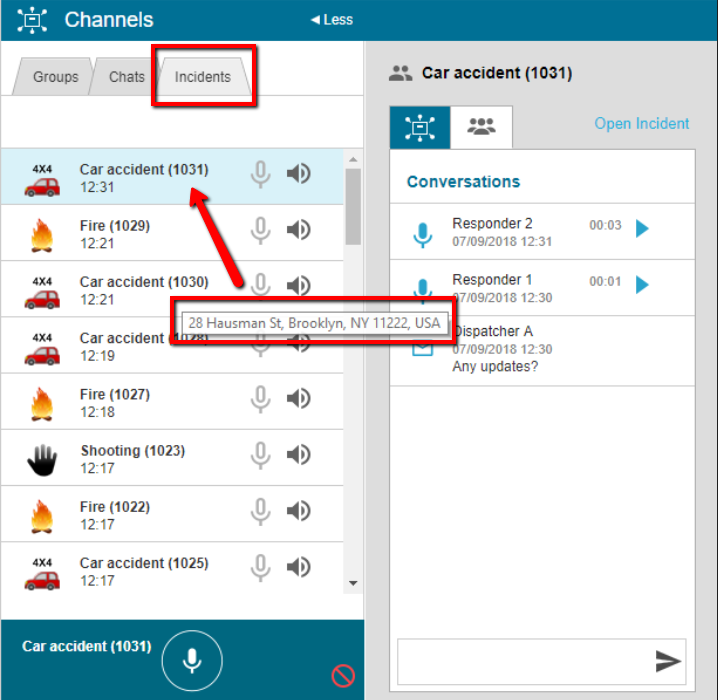This screenshot has height=700, width=718.
Task: Click the hand icon for Shooting (1023)
Action: 41,459
